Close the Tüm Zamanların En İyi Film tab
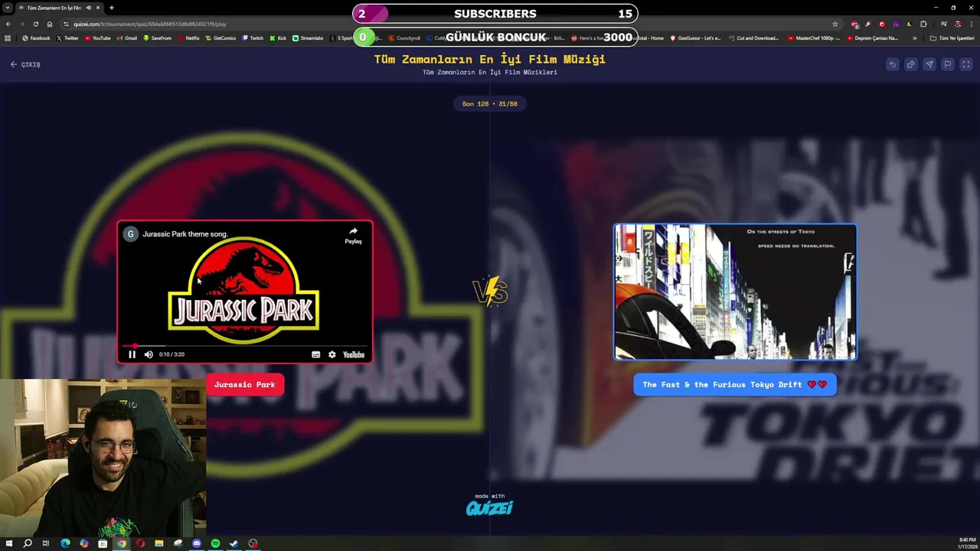The width and height of the screenshot is (980, 551). coord(98,8)
